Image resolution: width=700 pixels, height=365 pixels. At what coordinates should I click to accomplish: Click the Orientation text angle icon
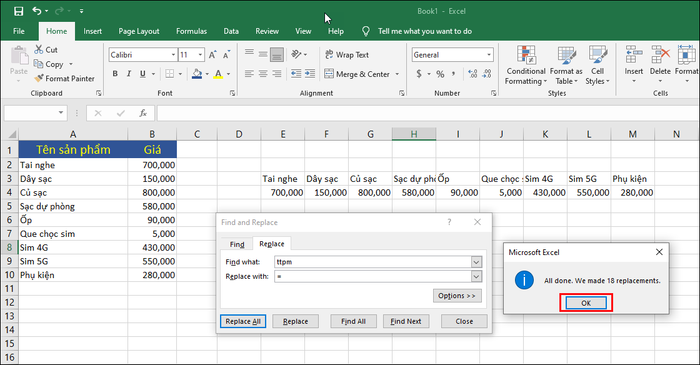coord(296,54)
